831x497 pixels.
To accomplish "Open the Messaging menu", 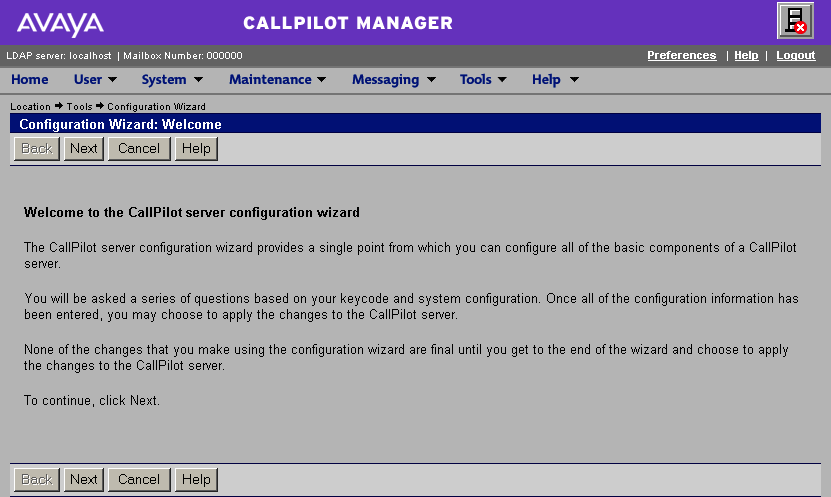I will coord(385,79).
